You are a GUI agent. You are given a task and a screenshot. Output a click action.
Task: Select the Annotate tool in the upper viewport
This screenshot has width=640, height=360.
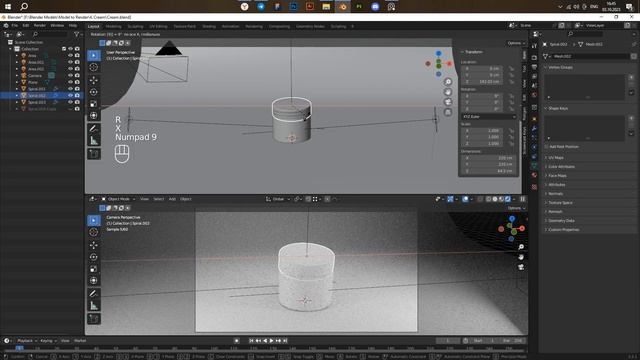[x=94, y=129]
